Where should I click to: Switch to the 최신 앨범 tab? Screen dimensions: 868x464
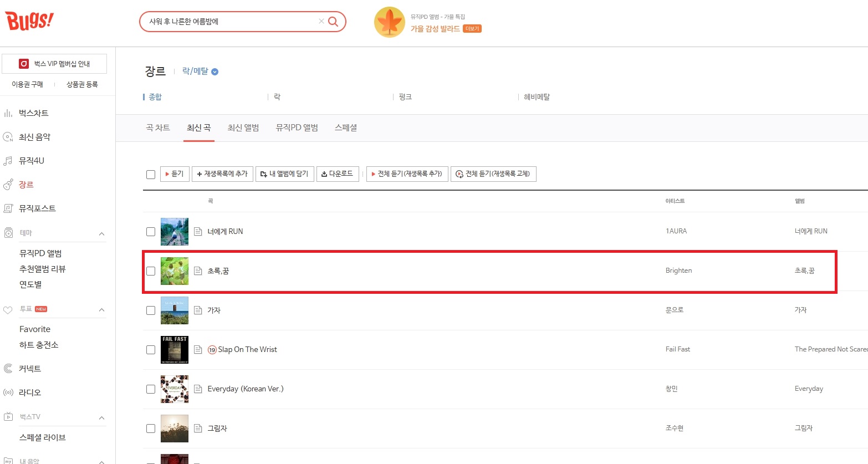point(243,128)
